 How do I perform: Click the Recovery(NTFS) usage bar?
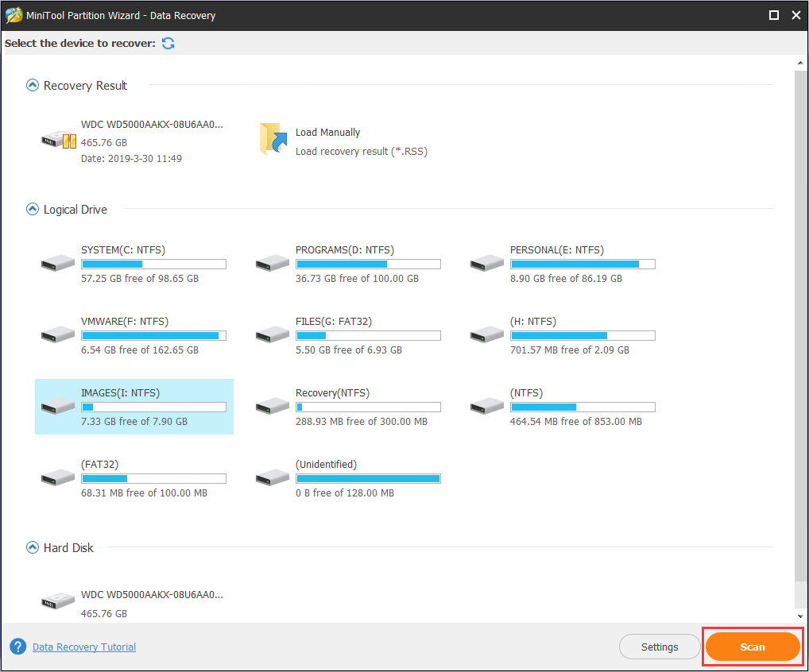369,407
